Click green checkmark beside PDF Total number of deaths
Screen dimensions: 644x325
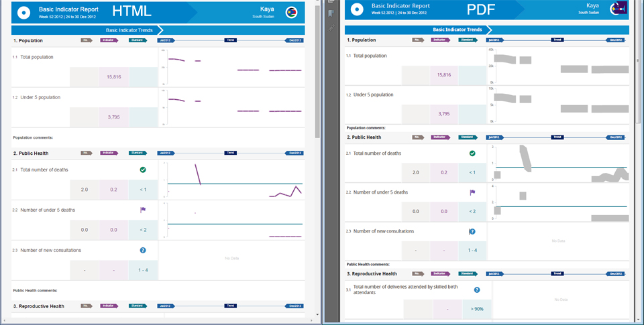coord(472,153)
